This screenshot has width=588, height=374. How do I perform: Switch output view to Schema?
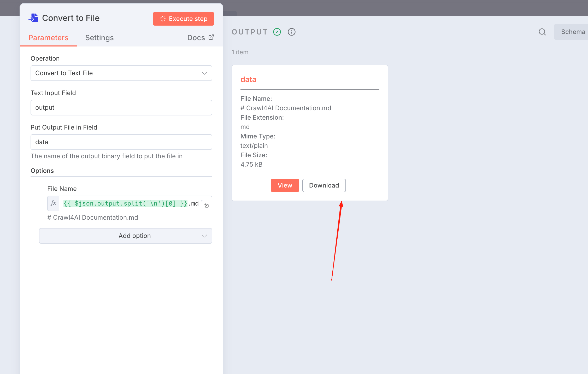click(x=573, y=32)
